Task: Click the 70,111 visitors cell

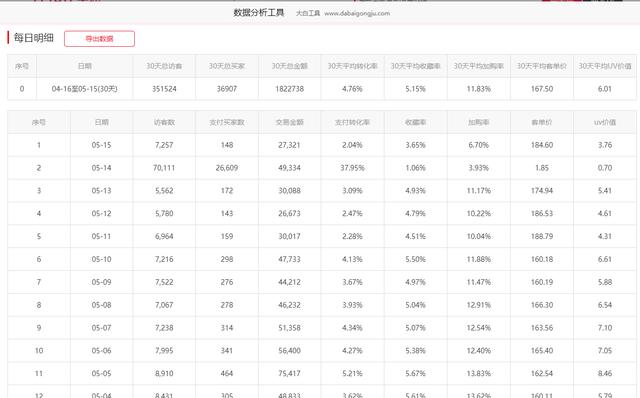Action: tap(164, 168)
